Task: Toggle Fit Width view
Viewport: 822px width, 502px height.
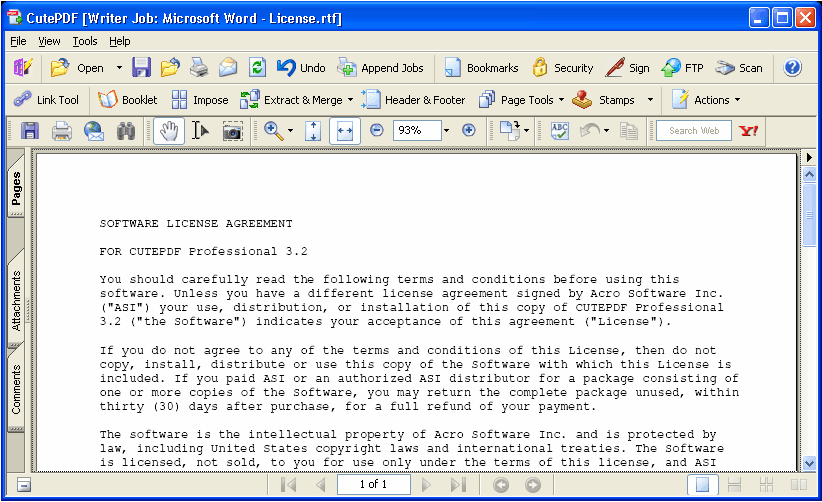Action: pyautogui.click(x=344, y=130)
